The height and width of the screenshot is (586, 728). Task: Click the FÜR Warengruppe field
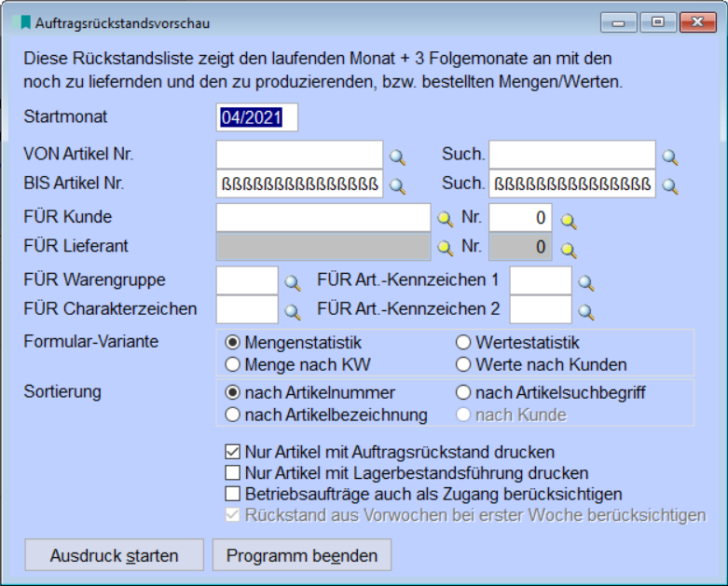click(247, 280)
